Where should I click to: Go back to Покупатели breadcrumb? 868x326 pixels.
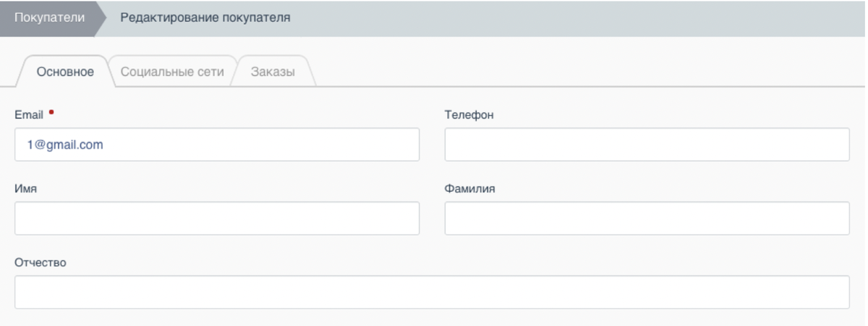tap(48, 18)
